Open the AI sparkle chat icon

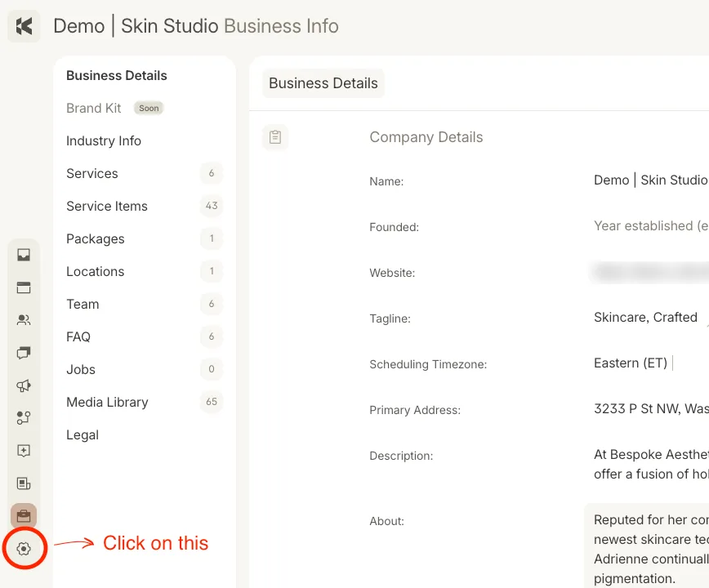(24, 451)
